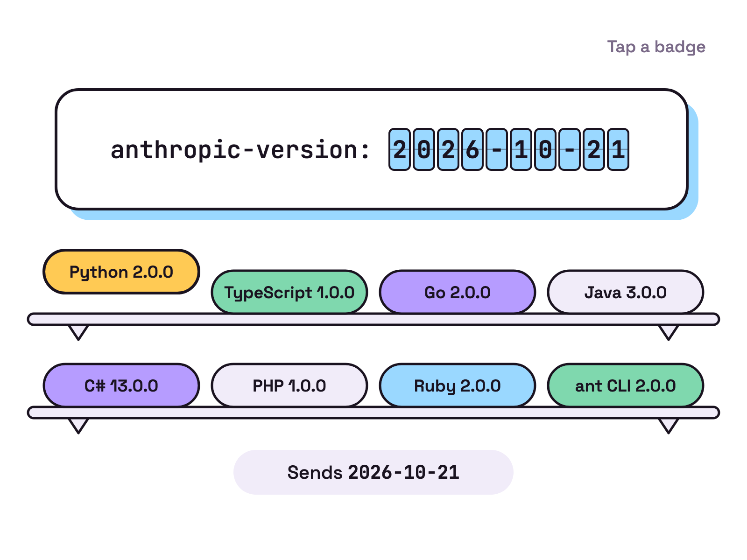Image resolution: width=747 pixels, height=560 pixels.
Task: Click the 'Sends 2026-10-21' status pill
Action: (373, 472)
